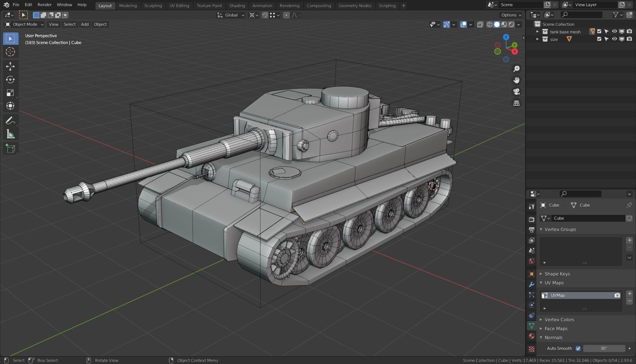Add a new workspace tab
The width and height of the screenshot is (636, 364).
403,6
